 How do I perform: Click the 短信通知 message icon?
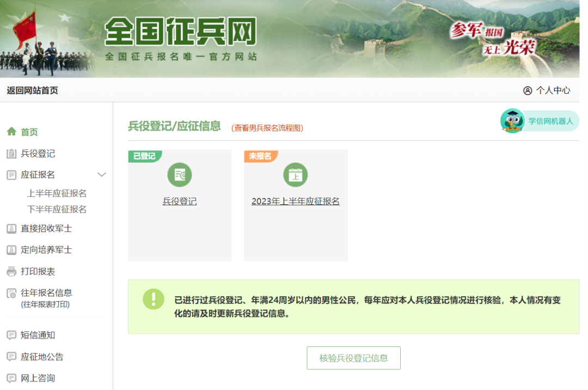point(11,335)
